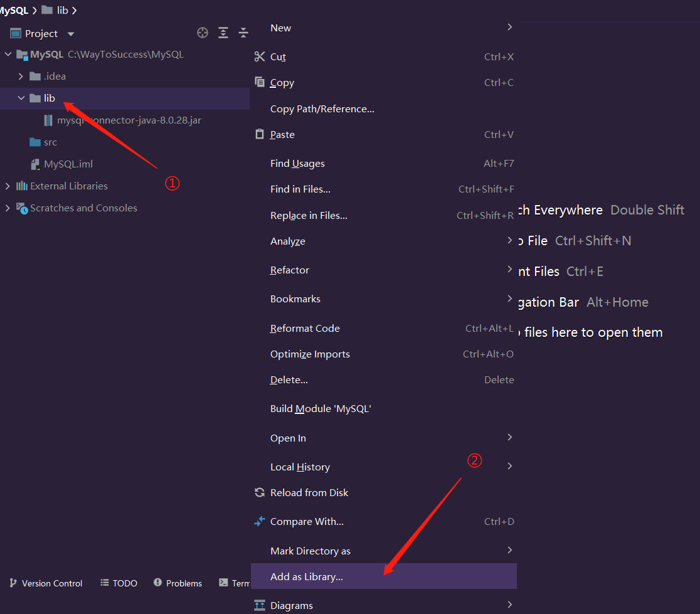Open the Analyze submenu arrow
This screenshot has width=700, height=614.
[x=510, y=240]
